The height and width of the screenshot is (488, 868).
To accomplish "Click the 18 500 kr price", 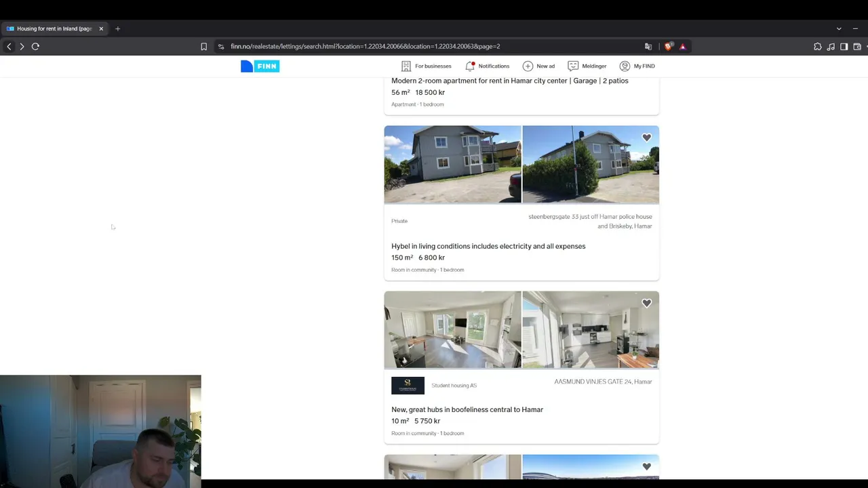I will click(x=430, y=92).
